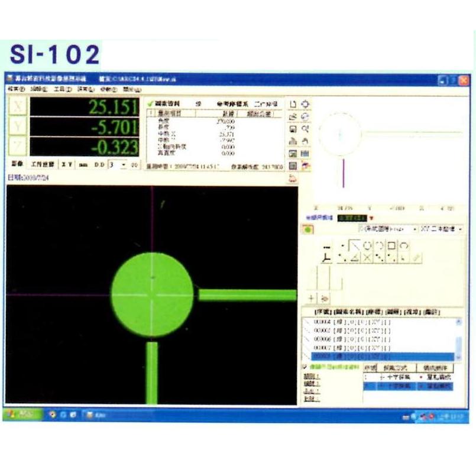
Task: Click the X axis zero button
Action: coord(20,107)
